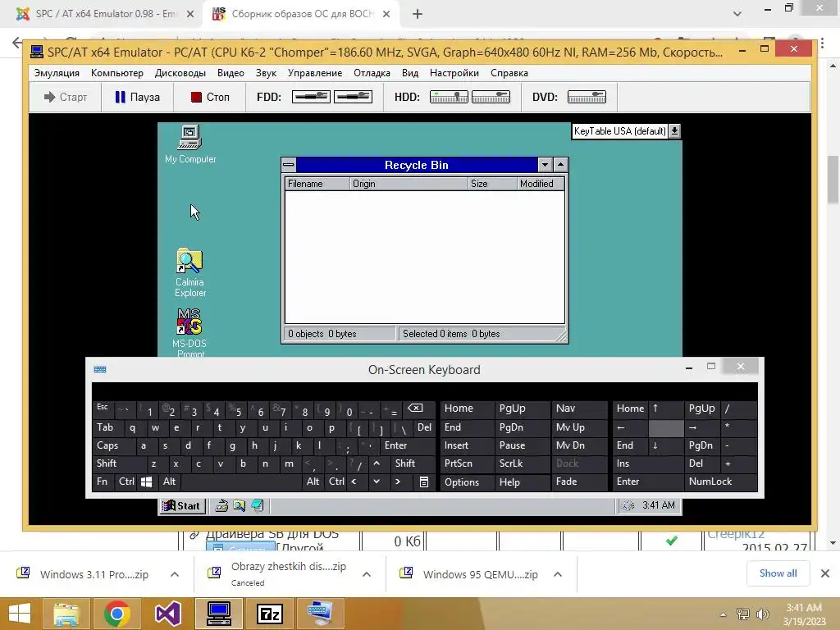Open Компьютер menu

click(116, 73)
